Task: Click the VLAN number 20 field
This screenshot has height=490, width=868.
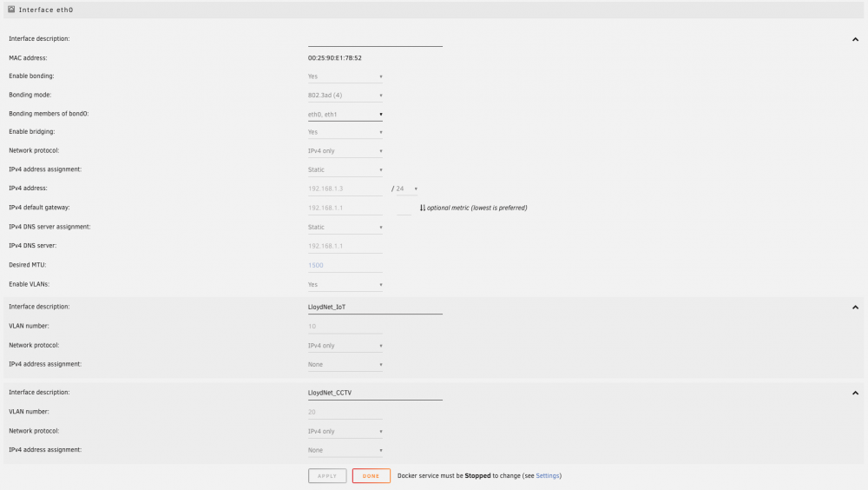Action: pos(345,412)
